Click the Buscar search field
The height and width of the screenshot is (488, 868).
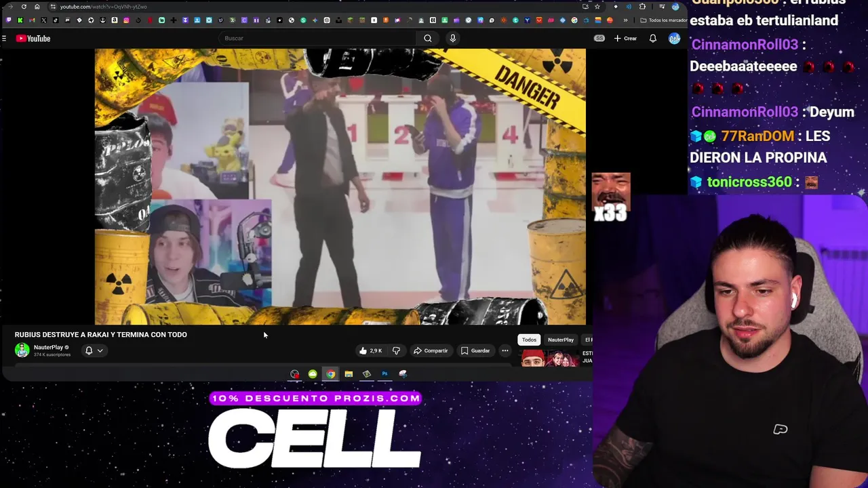(319, 39)
